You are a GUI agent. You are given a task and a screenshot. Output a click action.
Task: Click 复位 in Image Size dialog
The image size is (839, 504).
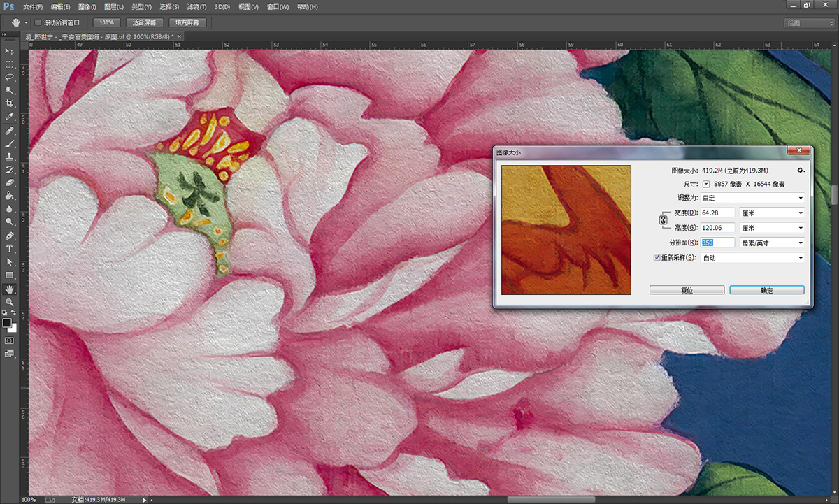687,290
